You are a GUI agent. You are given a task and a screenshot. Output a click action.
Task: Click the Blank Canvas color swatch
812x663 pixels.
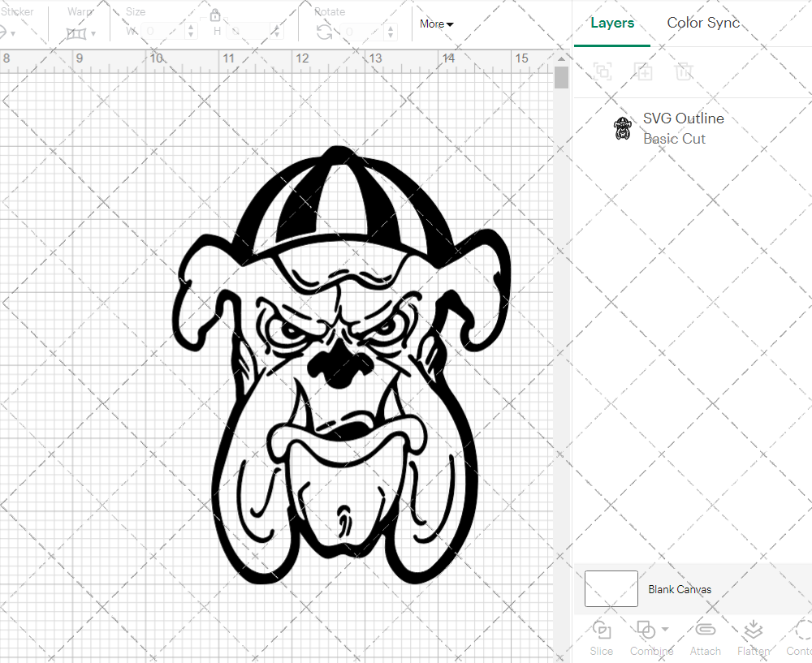click(x=611, y=589)
